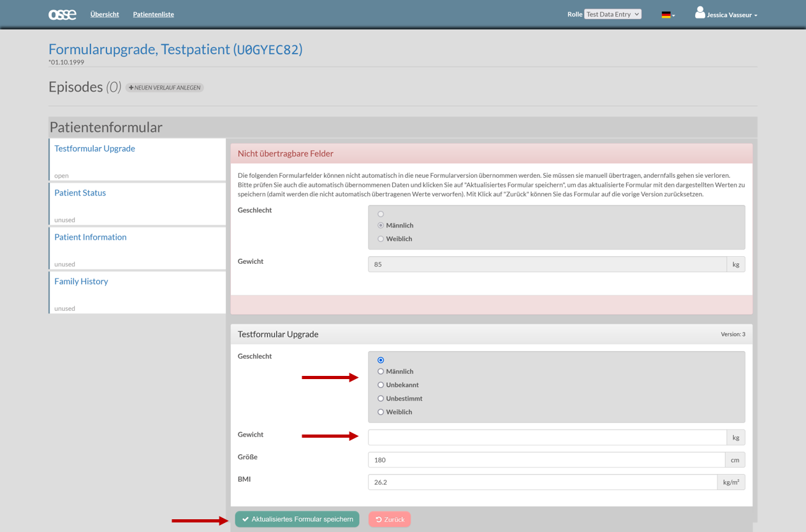The width and height of the screenshot is (806, 532).
Task: Open Family History form
Action: pyautogui.click(x=81, y=281)
